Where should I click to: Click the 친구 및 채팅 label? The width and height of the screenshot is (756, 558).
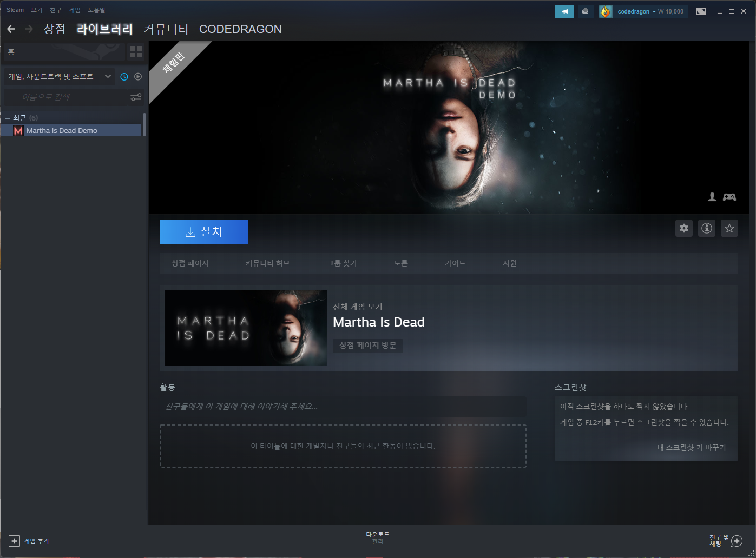coord(719,541)
